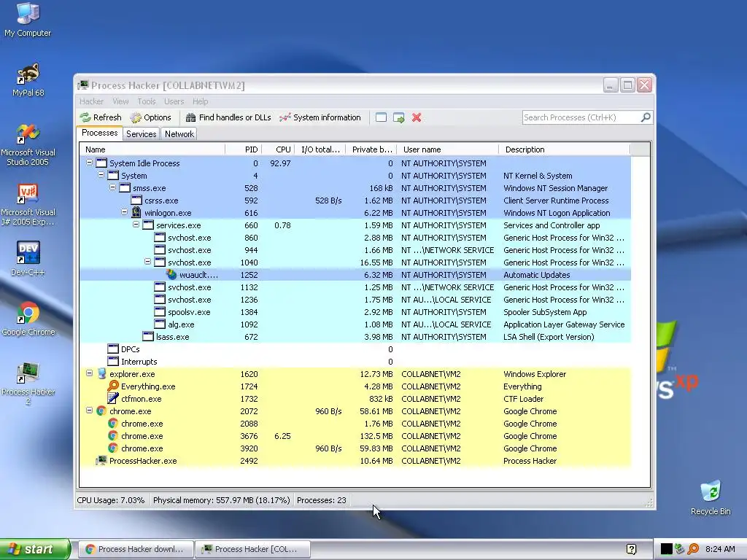Open My Computer desktop icon
This screenshot has height=560, width=747.
pos(28,20)
